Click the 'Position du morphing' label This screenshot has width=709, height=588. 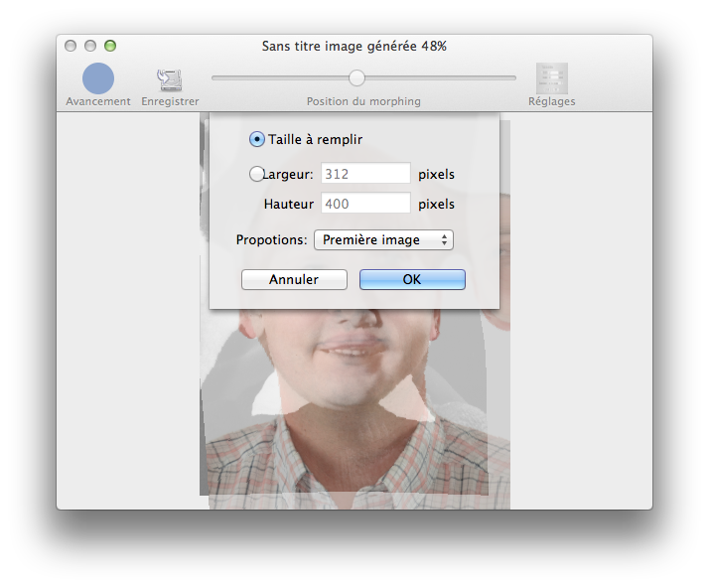coord(363,101)
